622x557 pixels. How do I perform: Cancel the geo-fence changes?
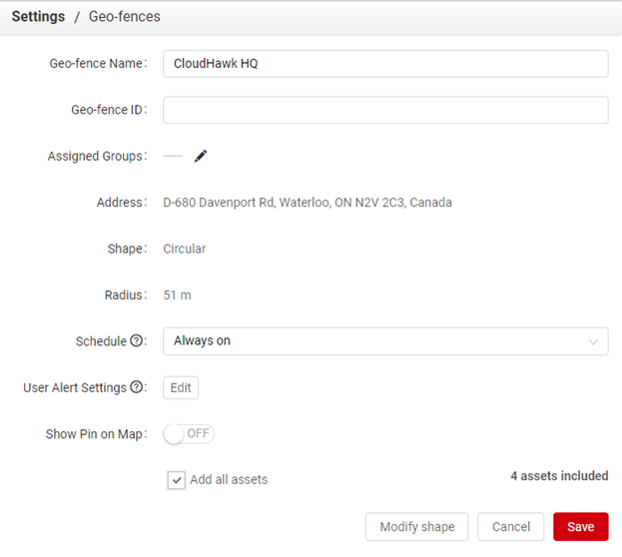tap(510, 527)
